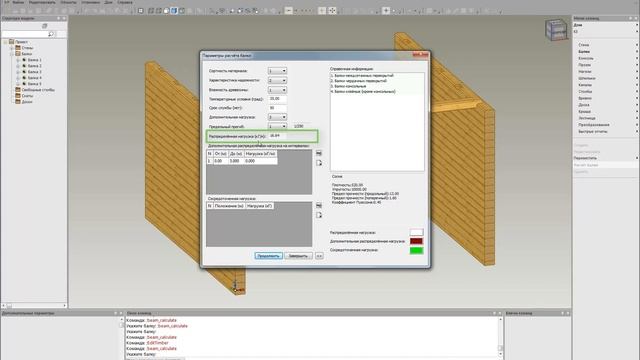Image resolution: width=640 pixels, height=360 pixels.
Task: Select the free posts folder in tree
Action: tap(38, 90)
